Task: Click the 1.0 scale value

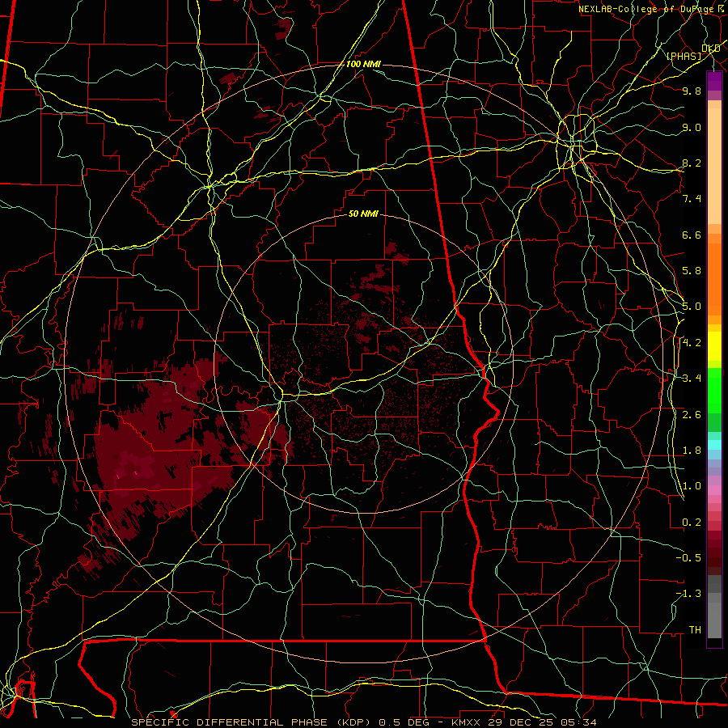Action: [x=692, y=486]
